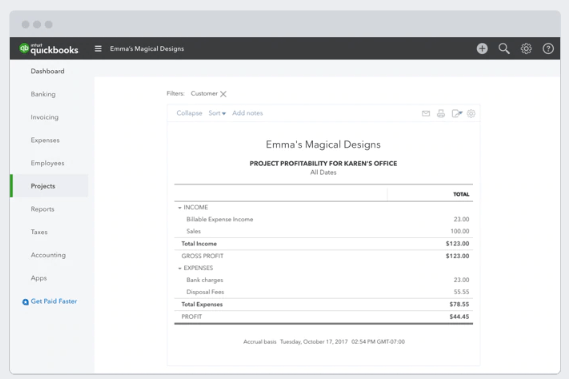Click Project Profitability for Karen's Office heading
This screenshot has width=569, height=379.
323,163
